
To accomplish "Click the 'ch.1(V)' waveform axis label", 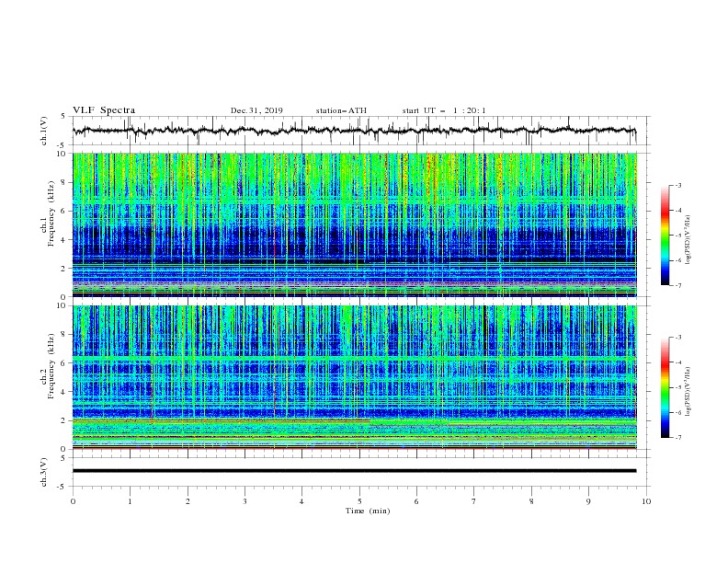I will [44, 131].
